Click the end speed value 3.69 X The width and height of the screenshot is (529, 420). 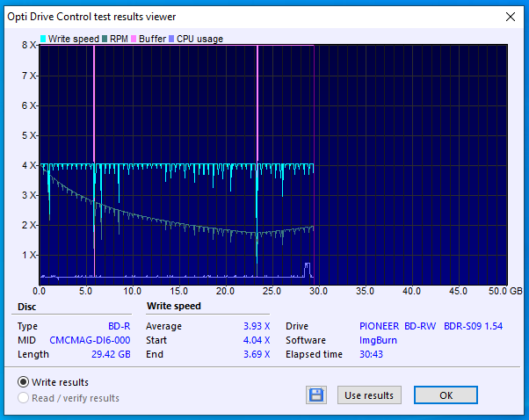click(x=257, y=354)
